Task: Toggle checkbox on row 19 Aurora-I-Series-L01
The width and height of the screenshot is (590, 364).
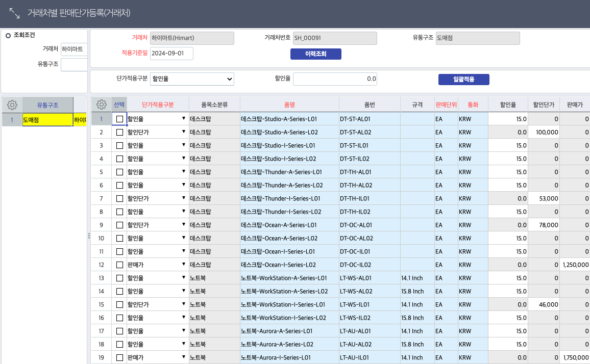Action: coord(119,357)
